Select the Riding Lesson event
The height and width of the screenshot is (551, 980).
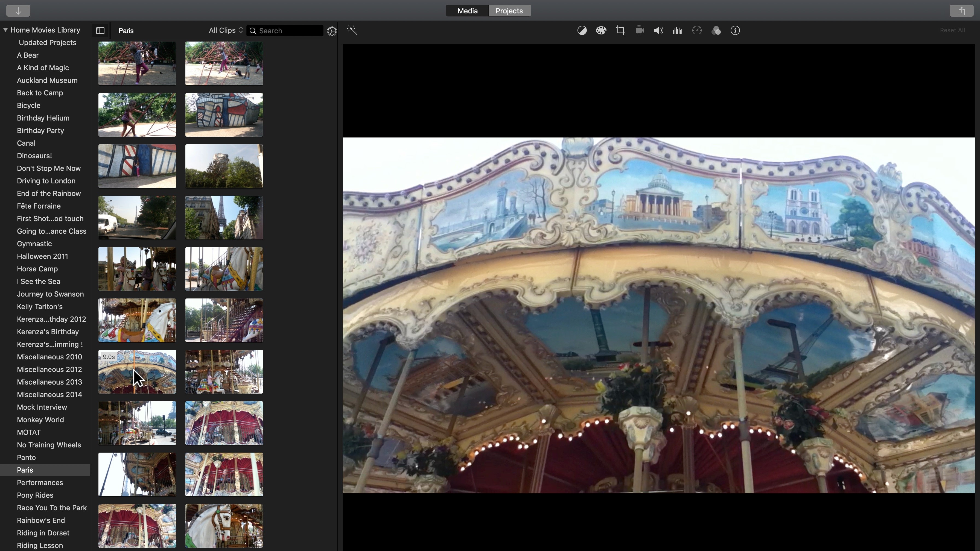40,545
